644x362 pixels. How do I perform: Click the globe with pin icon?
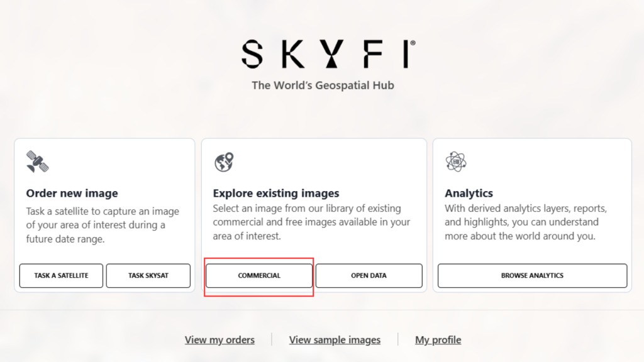[x=224, y=162]
